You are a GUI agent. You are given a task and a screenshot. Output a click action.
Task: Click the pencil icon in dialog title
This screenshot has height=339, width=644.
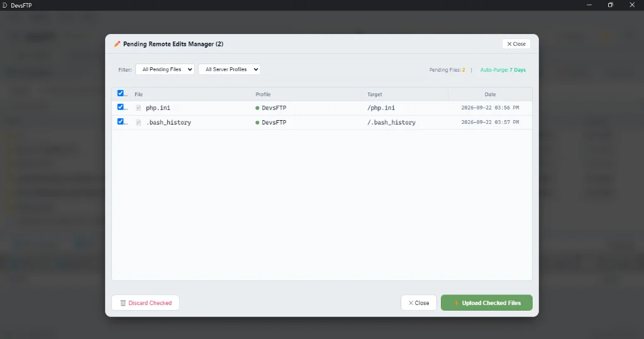tap(117, 44)
